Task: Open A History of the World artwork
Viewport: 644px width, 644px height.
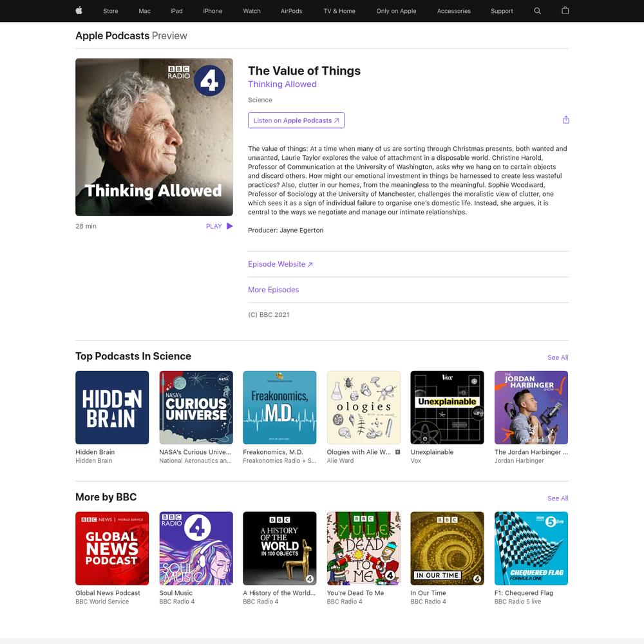Action: click(x=279, y=548)
